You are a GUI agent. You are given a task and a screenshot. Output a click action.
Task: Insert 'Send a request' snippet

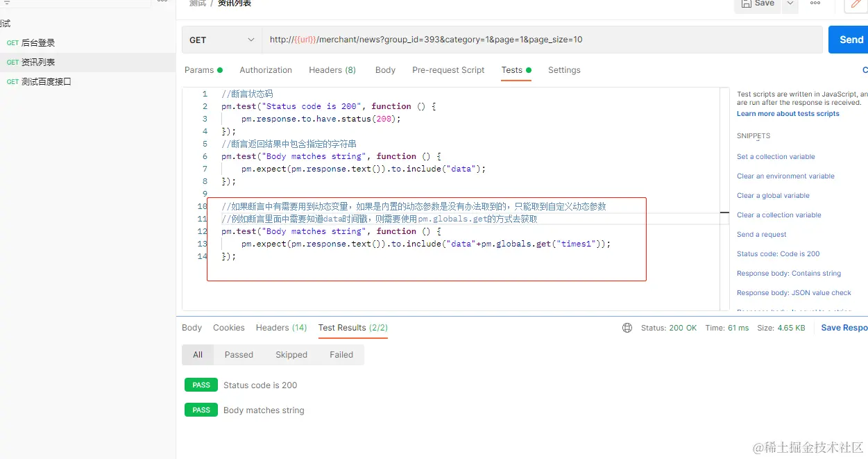pyautogui.click(x=762, y=235)
